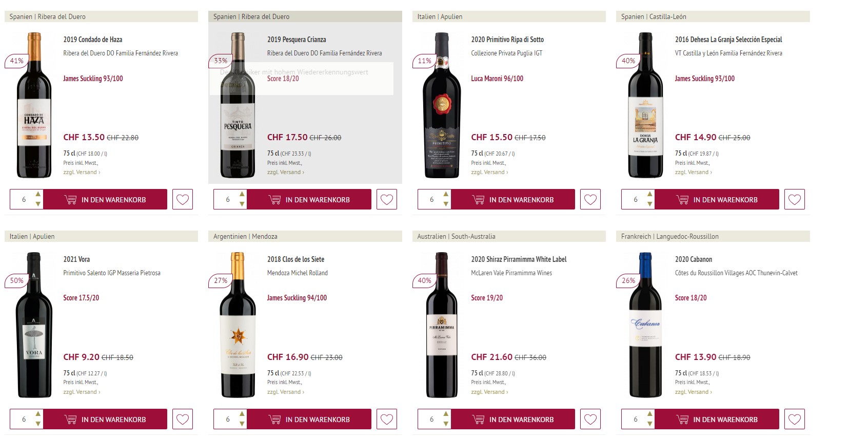Wishlist the Shiraz Pirramimma White Label

[590, 419]
